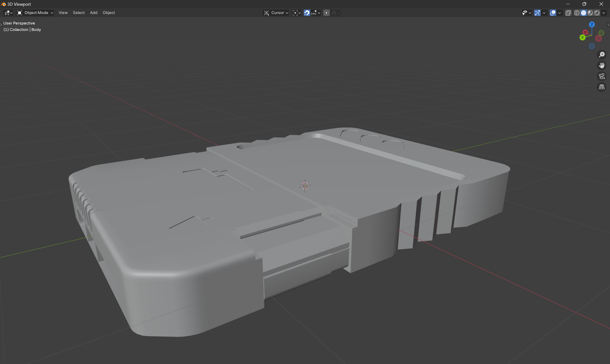The image size is (610, 364).
Task: Click the X axis gizmo handle
Action: tap(585, 32)
